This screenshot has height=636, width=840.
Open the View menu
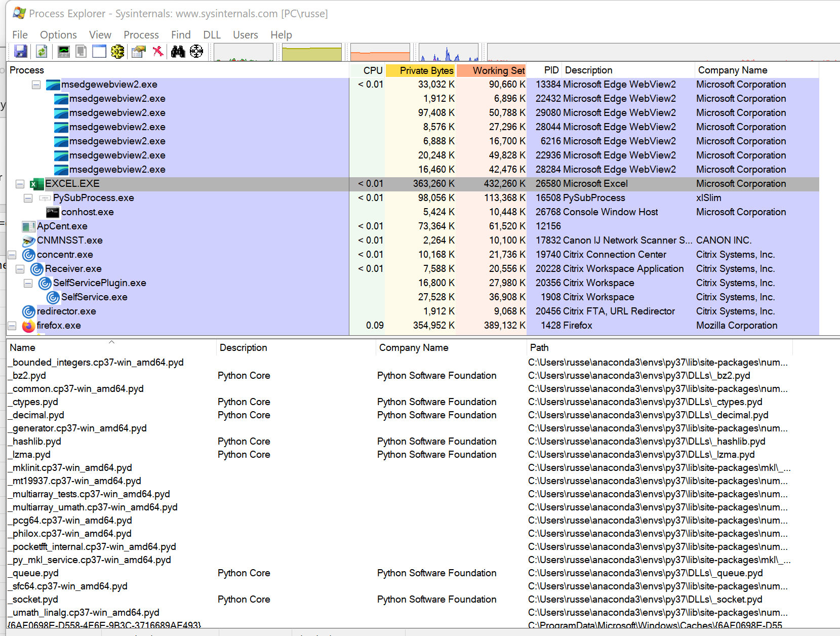point(100,34)
